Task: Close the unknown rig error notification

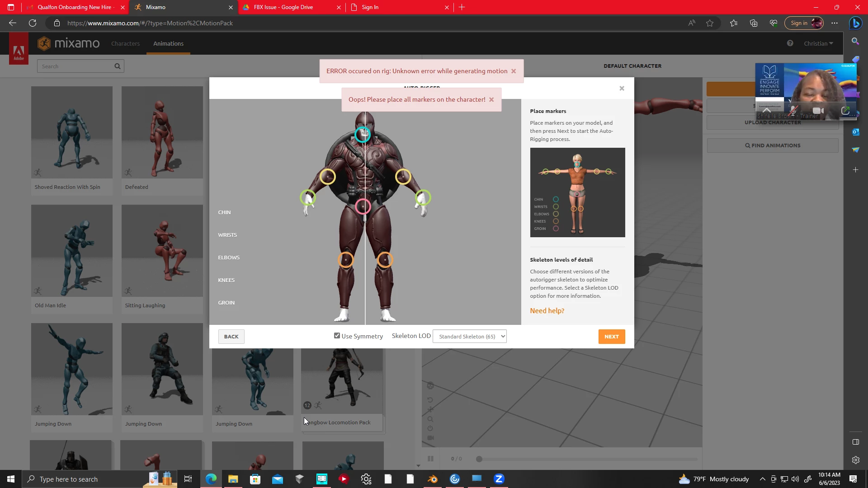Action: coord(514,71)
